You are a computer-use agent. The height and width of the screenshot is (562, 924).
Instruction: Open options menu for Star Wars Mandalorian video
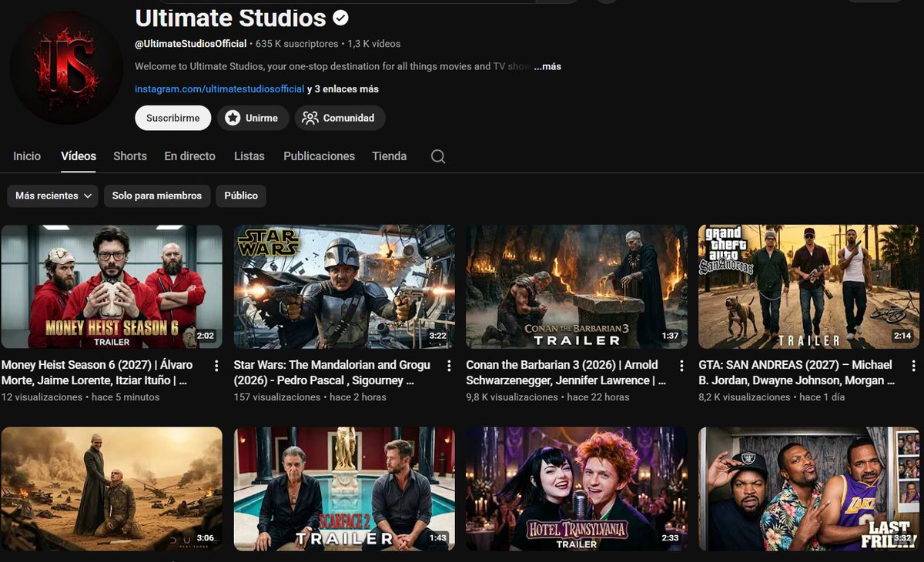coord(449,366)
